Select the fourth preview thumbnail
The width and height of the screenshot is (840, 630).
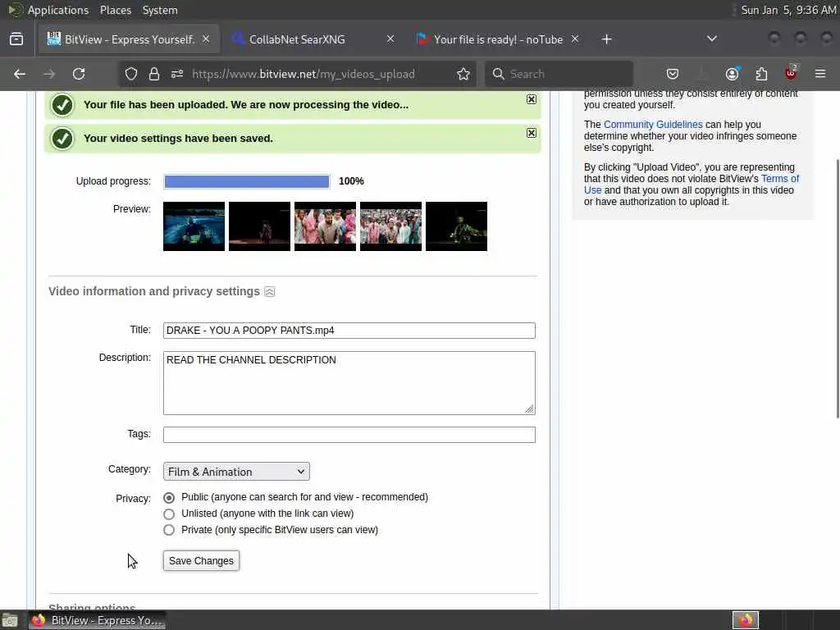(390, 226)
